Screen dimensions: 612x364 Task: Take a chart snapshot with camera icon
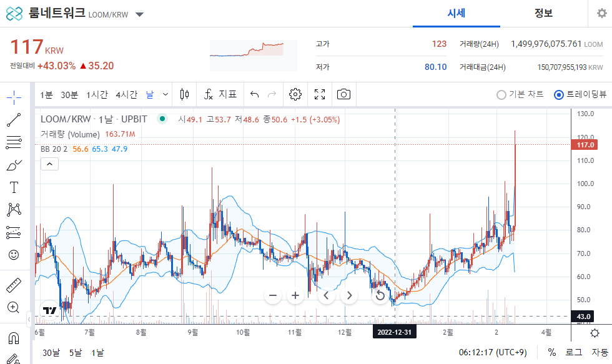point(344,94)
